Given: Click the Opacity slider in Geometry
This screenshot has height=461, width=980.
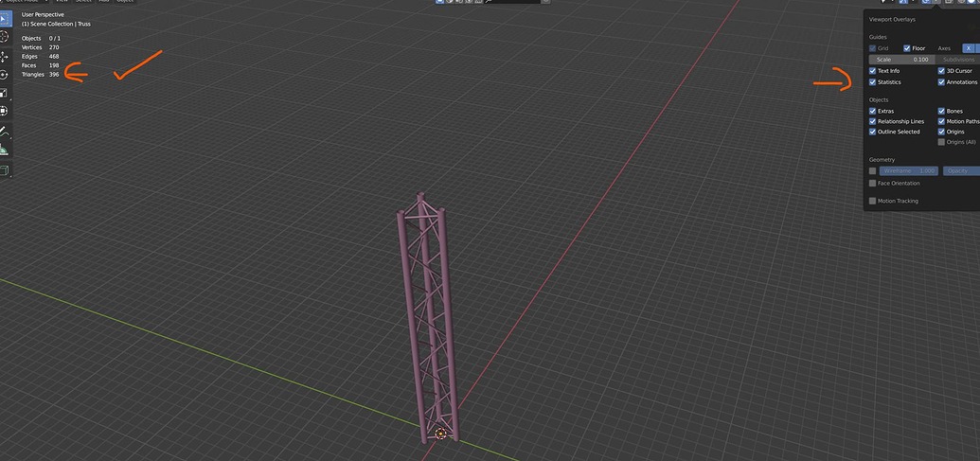Looking at the screenshot, I should 961,170.
